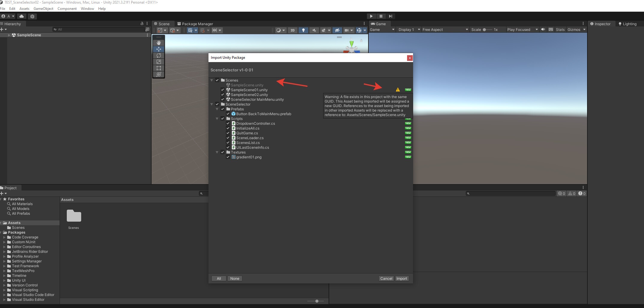Click the Step frame button
Image resolution: width=644 pixels, height=308 pixels.
point(391,16)
